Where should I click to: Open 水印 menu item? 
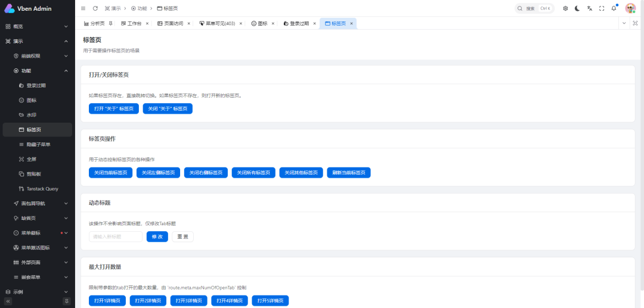click(38, 115)
